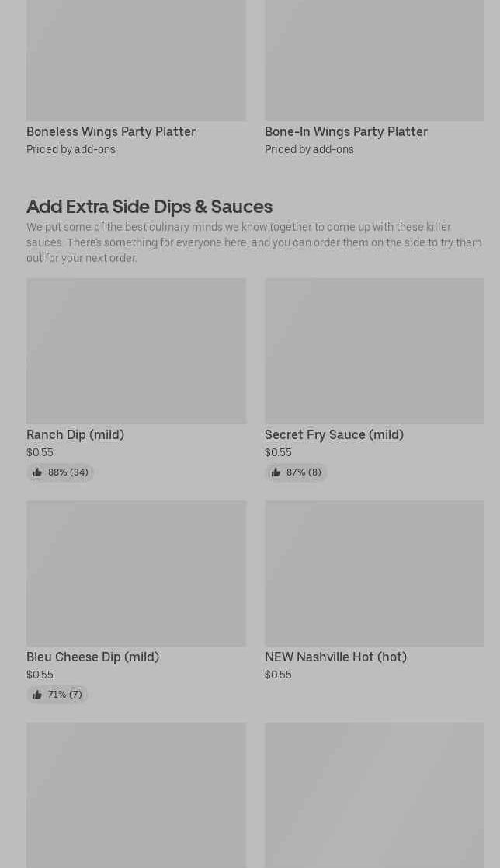Click the Bone-In Wings Party Platter title

(346, 132)
